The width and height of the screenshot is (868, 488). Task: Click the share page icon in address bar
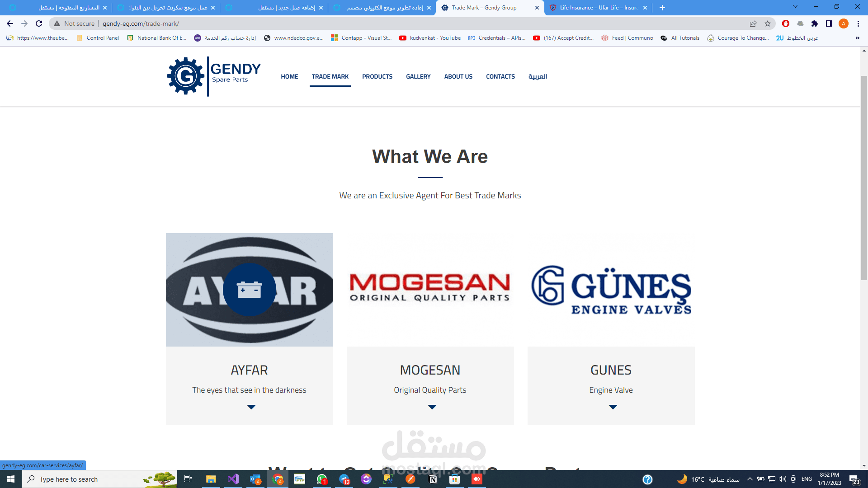(x=753, y=23)
